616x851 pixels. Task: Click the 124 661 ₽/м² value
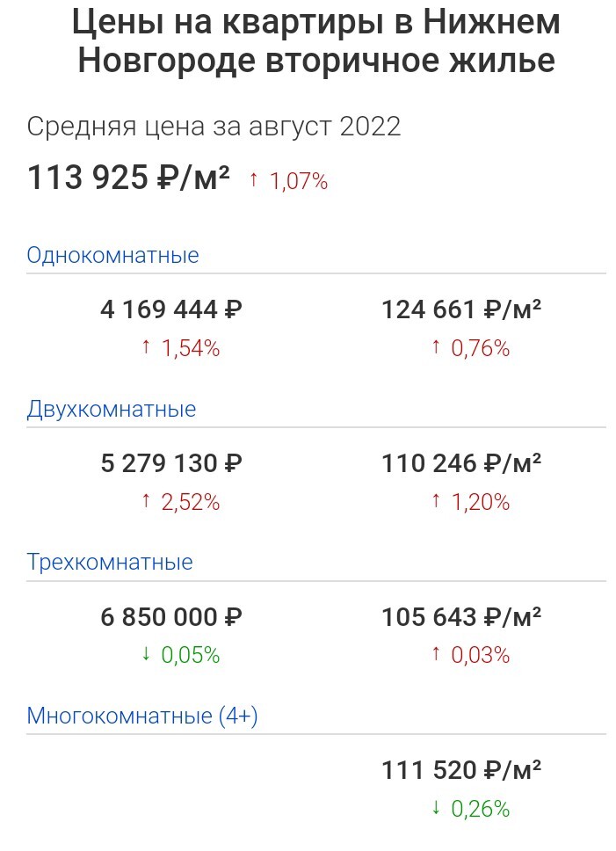[461, 310]
